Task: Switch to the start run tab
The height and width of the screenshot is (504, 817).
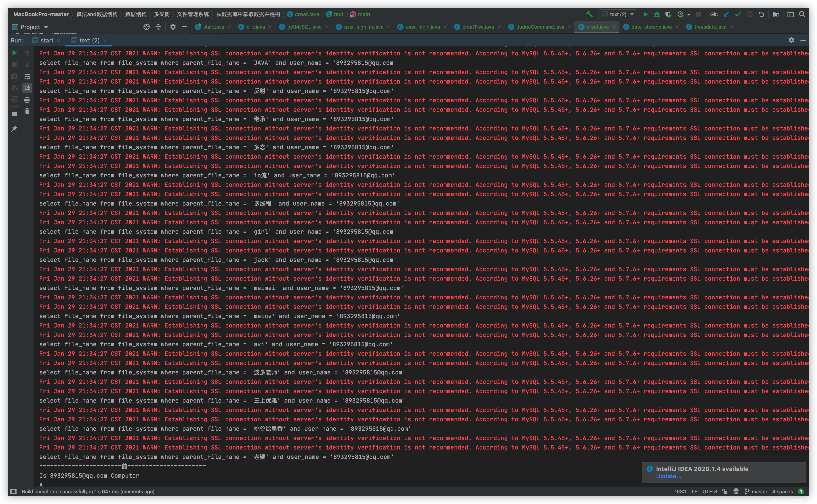Action: coord(47,40)
